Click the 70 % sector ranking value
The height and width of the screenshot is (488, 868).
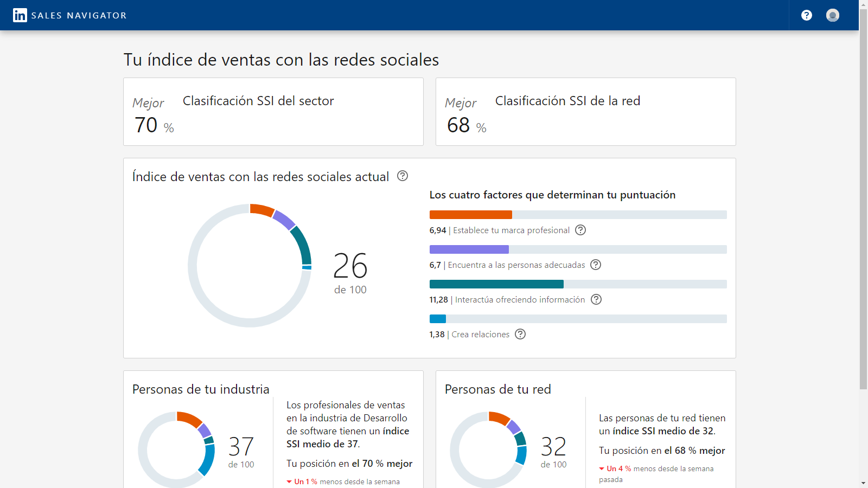coord(154,125)
